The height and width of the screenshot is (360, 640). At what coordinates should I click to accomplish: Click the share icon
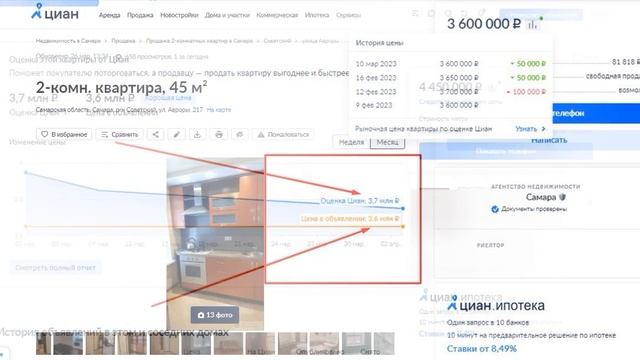tap(156, 134)
